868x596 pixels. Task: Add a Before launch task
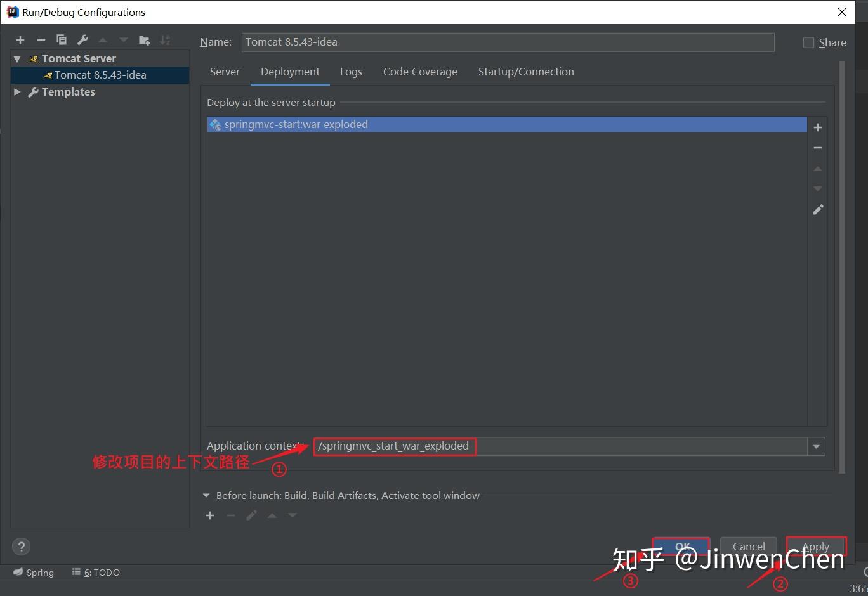coord(210,515)
